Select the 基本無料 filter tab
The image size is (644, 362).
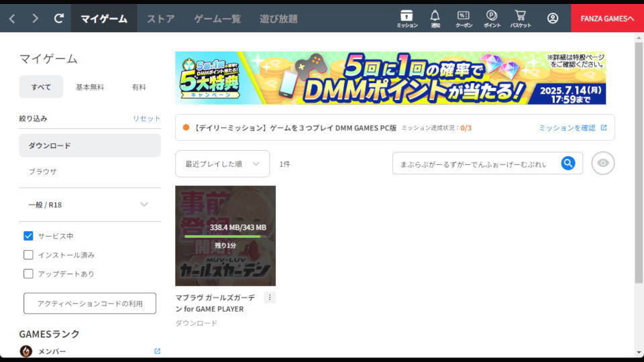(x=89, y=87)
